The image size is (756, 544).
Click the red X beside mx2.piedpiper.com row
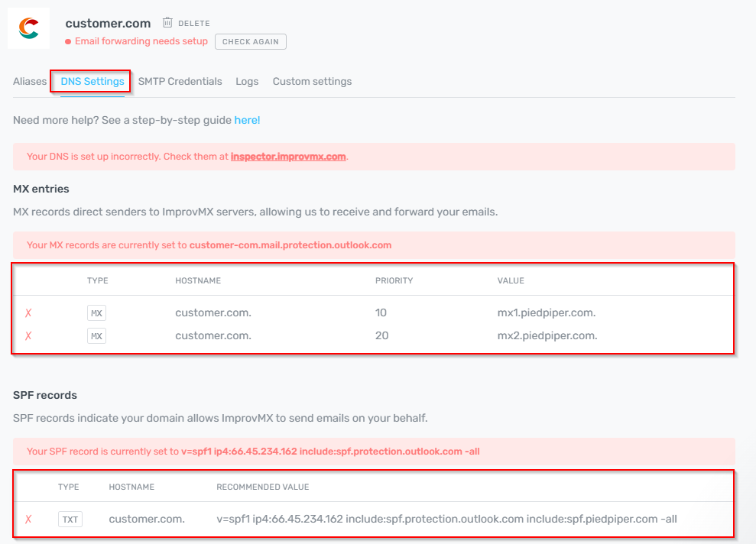point(28,336)
